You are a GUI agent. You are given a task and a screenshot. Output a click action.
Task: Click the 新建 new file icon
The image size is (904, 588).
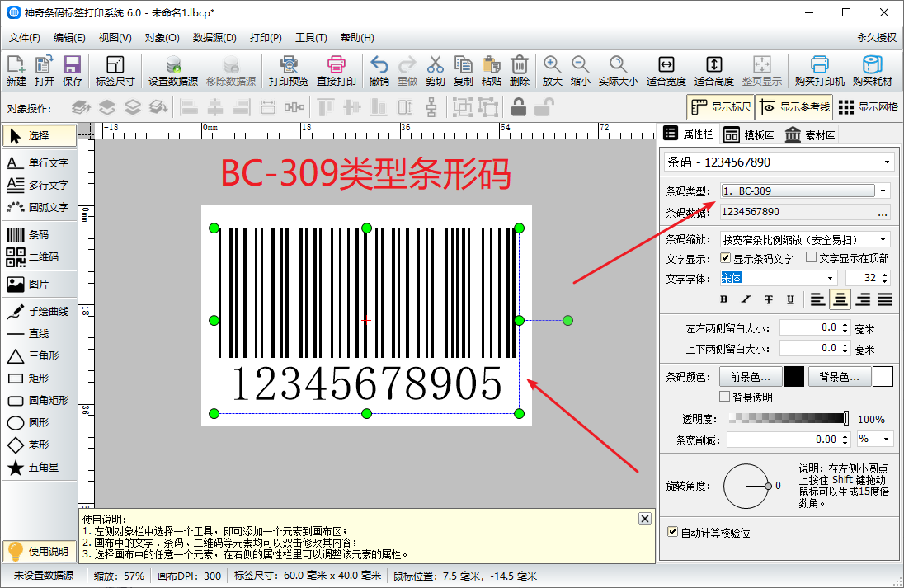point(16,71)
